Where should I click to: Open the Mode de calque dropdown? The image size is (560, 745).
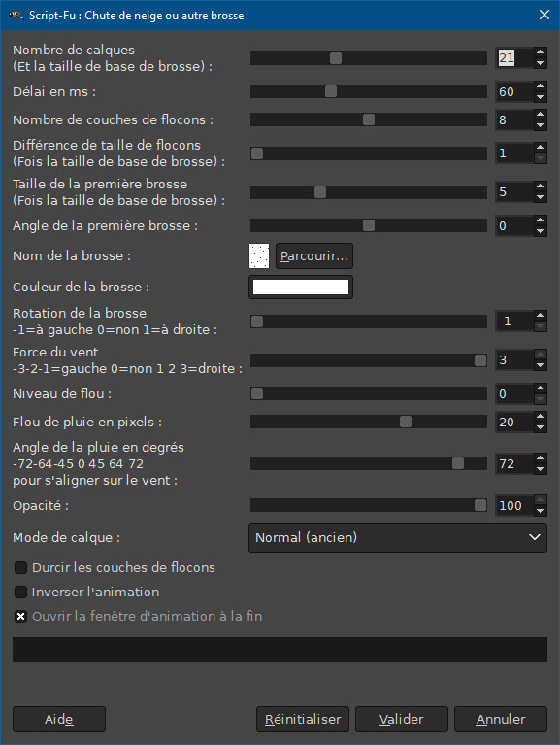pos(398,537)
